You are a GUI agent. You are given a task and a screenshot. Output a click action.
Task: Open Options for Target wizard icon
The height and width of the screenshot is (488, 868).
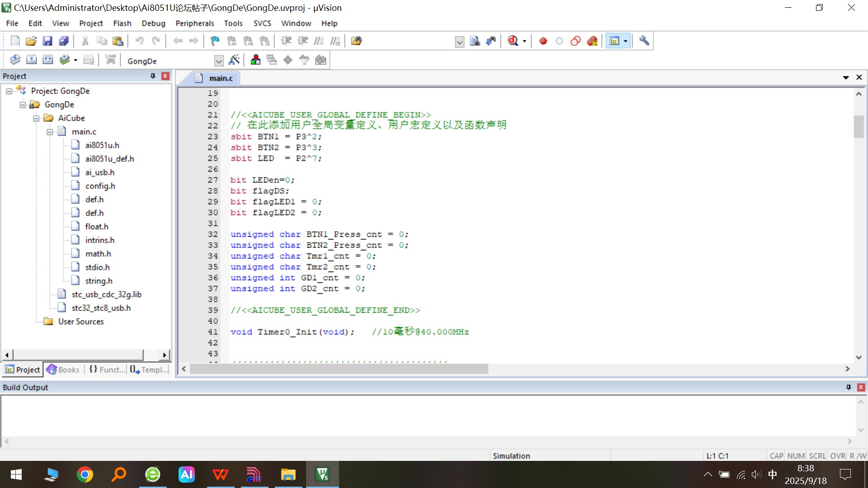tap(234, 60)
